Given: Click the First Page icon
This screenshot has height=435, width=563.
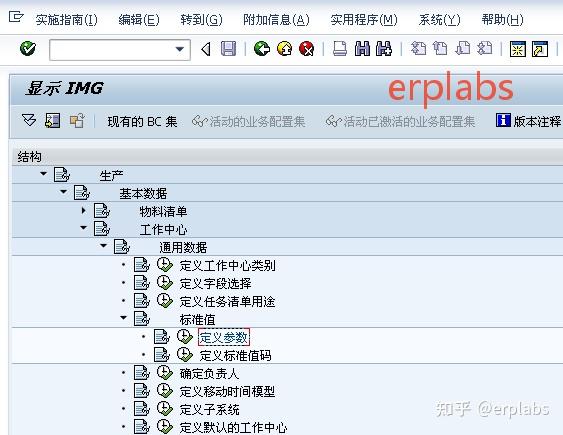Looking at the screenshot, I should click(x=418, y=48).
